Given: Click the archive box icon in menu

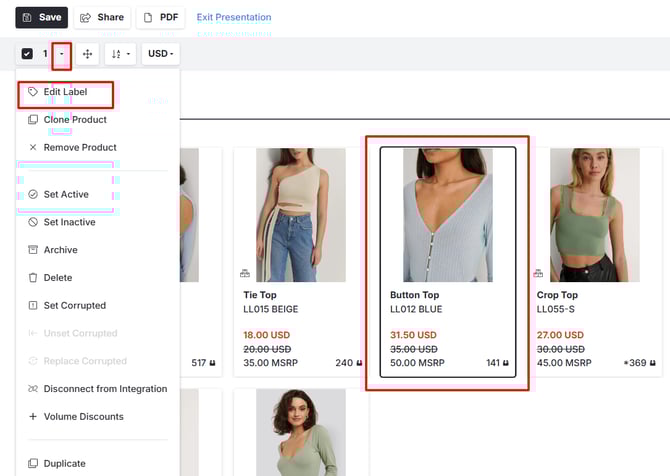Looking at the screenshot, I should tap(33, 250).
